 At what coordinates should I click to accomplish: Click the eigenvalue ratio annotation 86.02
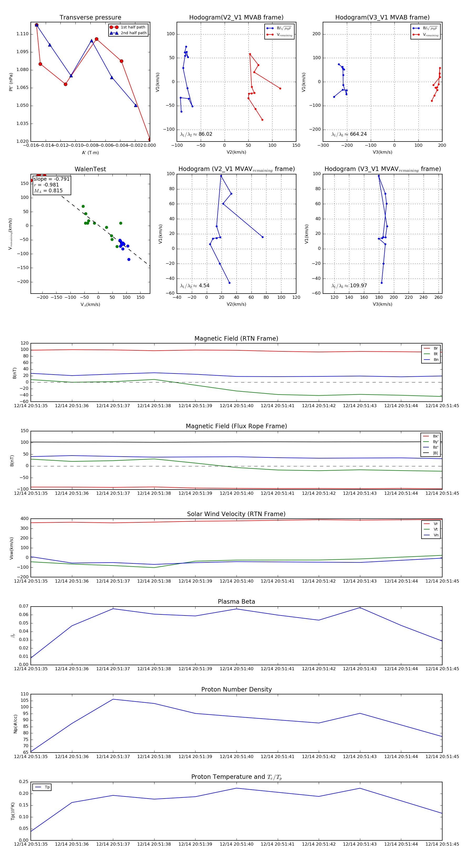(196, 134)
